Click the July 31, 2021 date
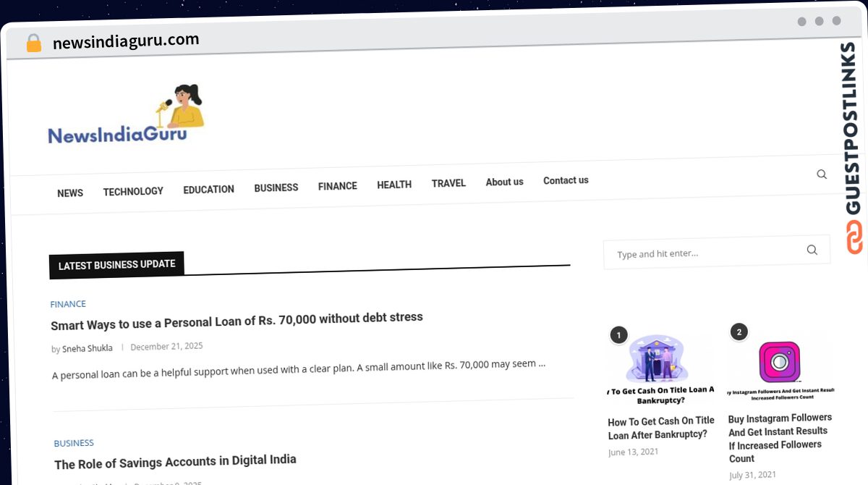868x485 pixels. click(x=752, y=475)
